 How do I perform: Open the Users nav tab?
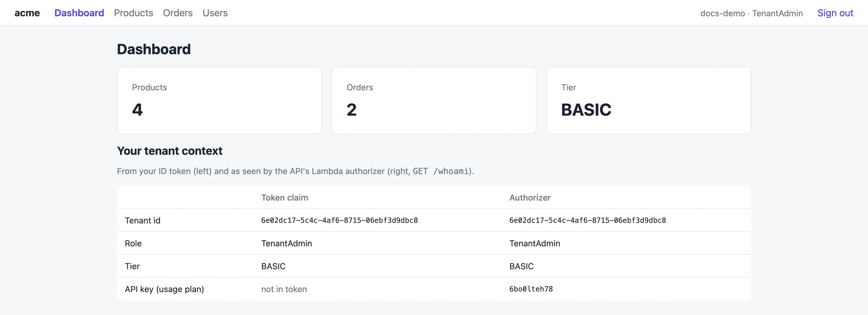[x=215, y=13]
